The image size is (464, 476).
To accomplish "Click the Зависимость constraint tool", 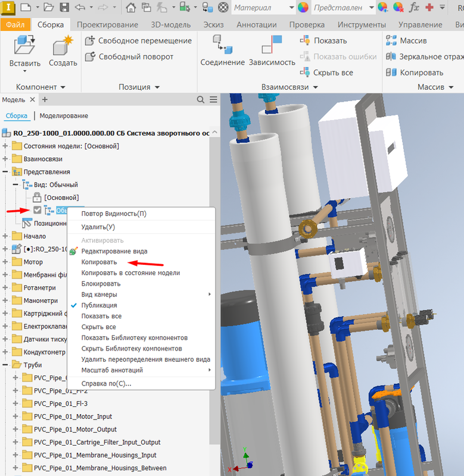I will (x=272, y=51).
